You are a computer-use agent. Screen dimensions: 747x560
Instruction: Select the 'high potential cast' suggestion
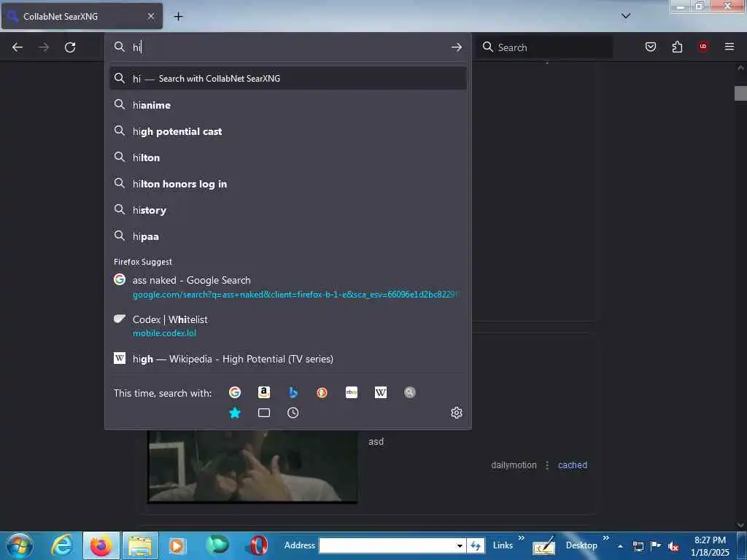coord(287,131)
